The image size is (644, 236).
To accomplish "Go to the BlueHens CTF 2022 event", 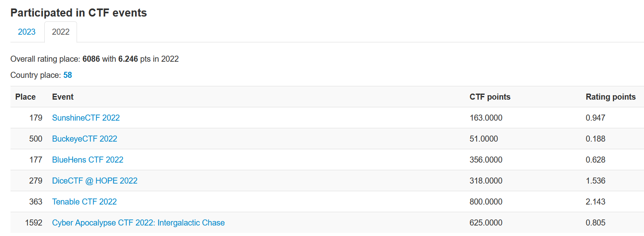I will pyautogui.click(x=88, y=160).
